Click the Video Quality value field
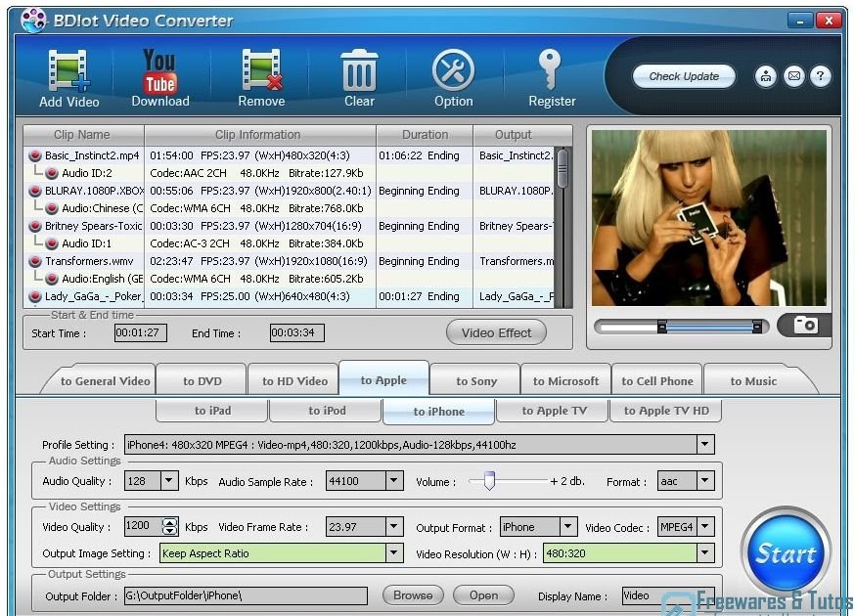This screenshot has height=616, width=855. pyautogui.click(x=143, y=526)
